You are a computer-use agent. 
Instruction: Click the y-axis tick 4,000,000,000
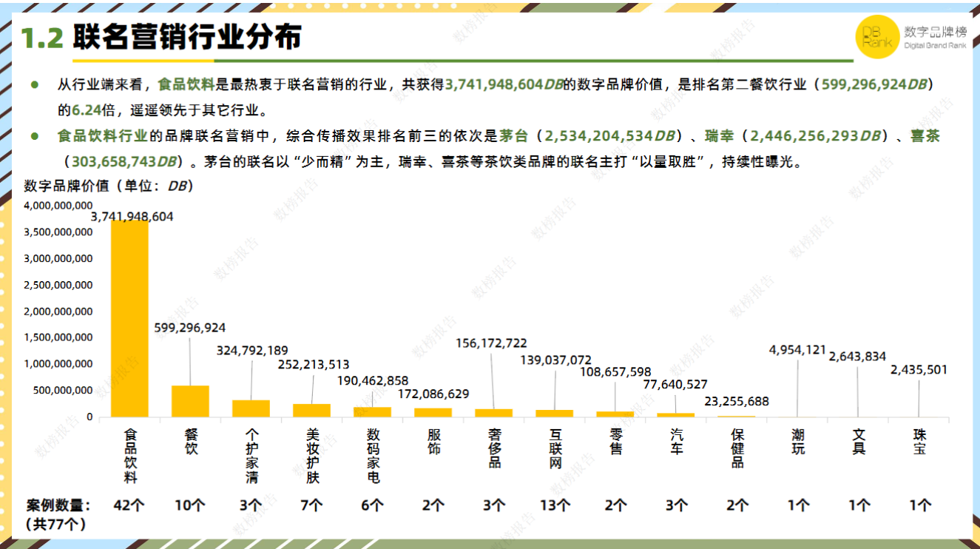58,205
